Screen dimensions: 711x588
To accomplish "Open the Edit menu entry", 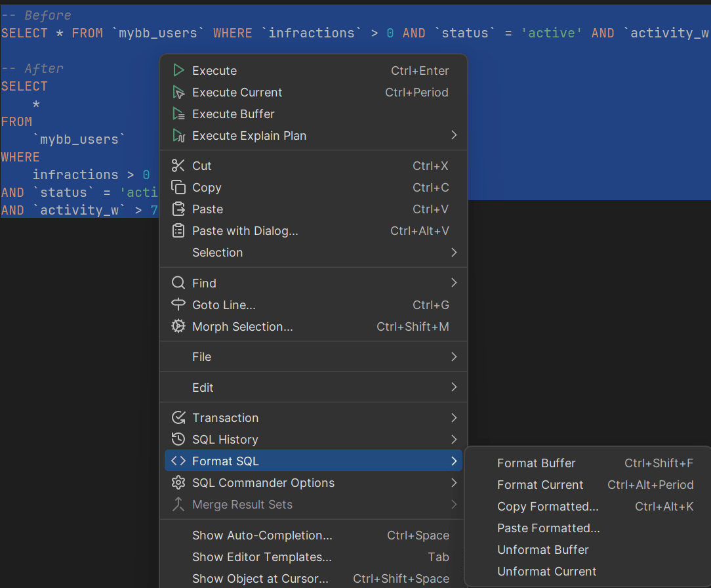I will coord(314,387).
